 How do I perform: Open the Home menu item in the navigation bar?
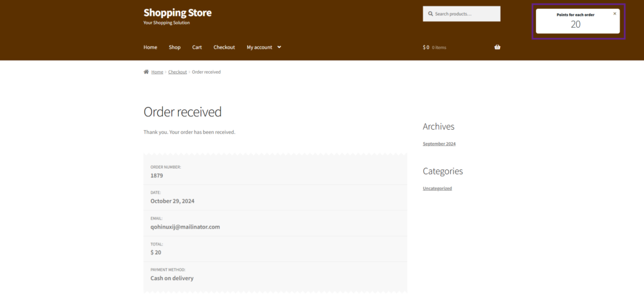(150, 47)
